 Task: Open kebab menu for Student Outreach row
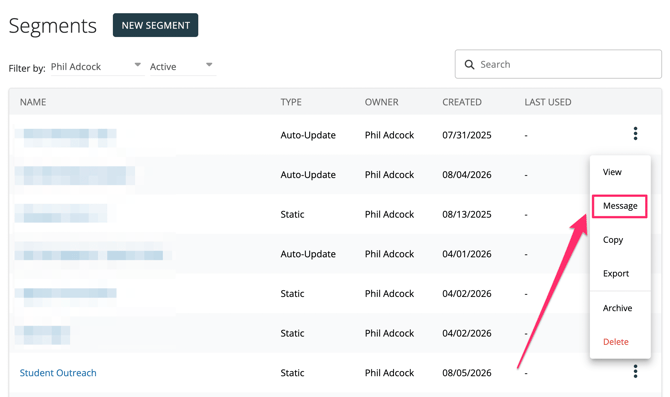[635, 371]
